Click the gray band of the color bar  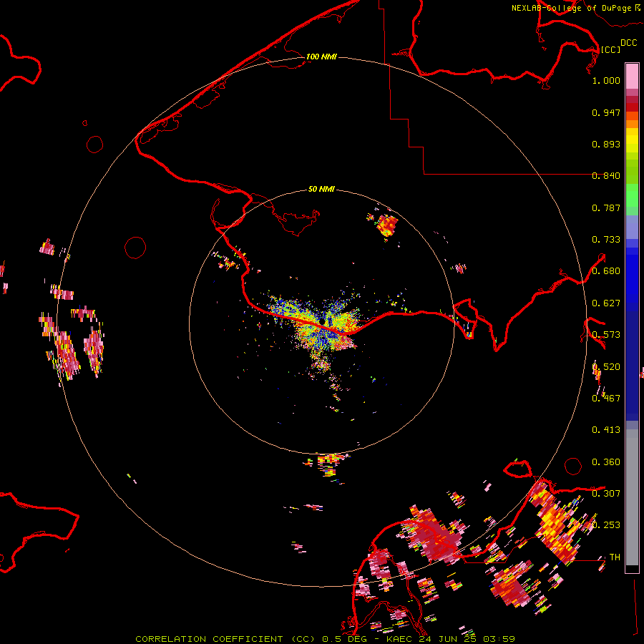(x=632, y=497)
